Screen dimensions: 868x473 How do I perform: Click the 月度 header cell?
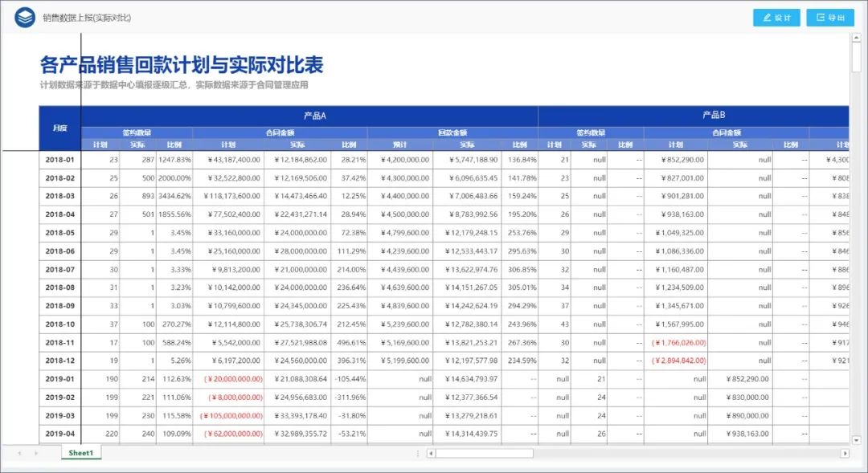(x=59, y=128)
